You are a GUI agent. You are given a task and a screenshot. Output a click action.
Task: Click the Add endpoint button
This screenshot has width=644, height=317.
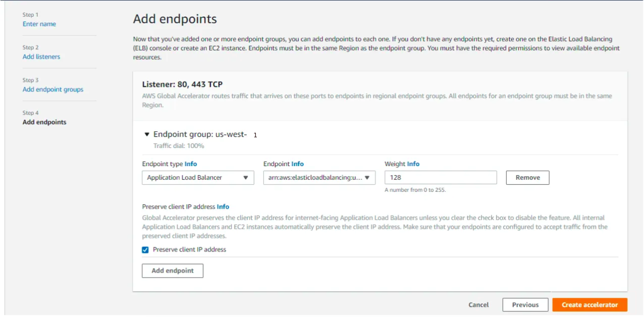(172, 271)
